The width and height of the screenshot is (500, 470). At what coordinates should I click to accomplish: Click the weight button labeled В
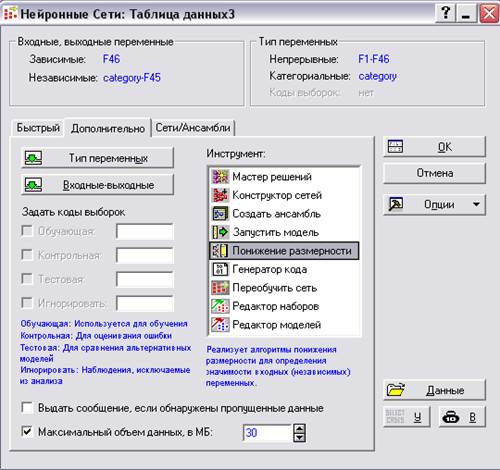pyautogui.click(x=462, y=417)
